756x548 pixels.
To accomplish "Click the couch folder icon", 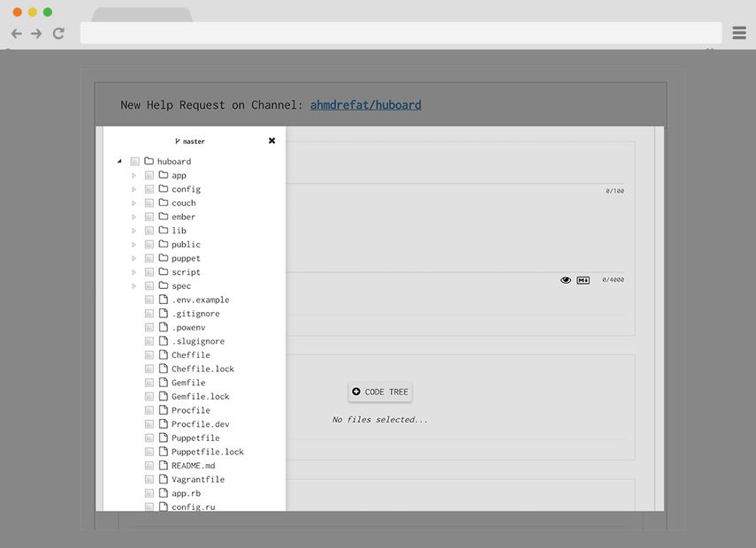I will (x=164, y=202).
